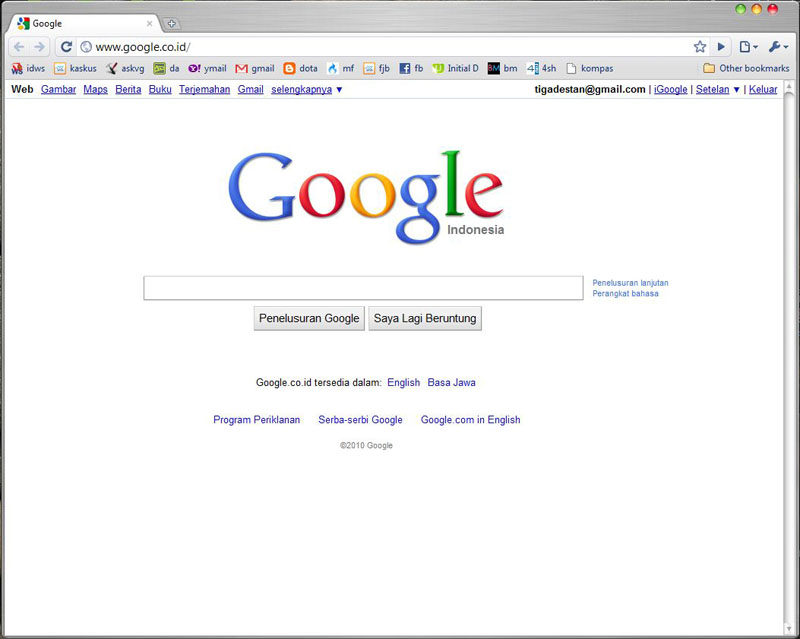Screen dimensions: 800x639
Task: Expand the selengkapnya dropdown
Action: click(x=302, y=89)
